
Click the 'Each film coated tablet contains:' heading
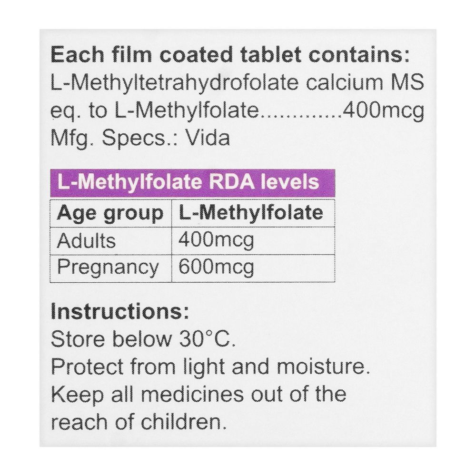point(230,55)
